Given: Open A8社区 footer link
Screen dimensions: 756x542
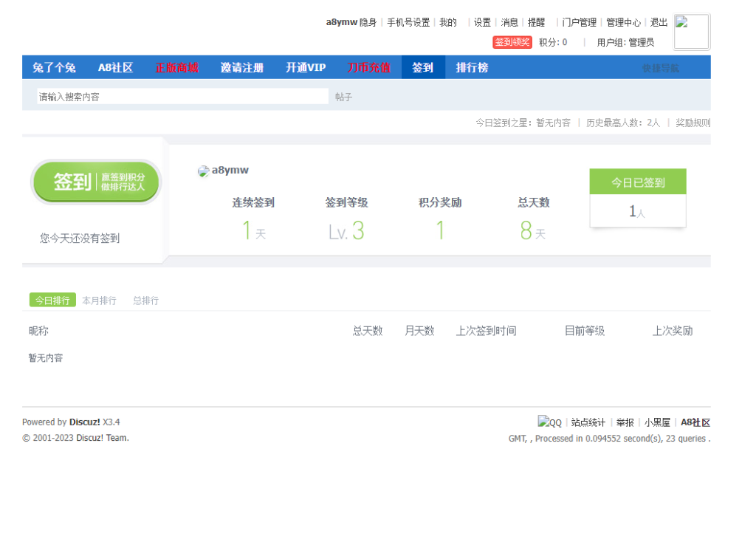Looking at the screenshot, I should point(695,422).
